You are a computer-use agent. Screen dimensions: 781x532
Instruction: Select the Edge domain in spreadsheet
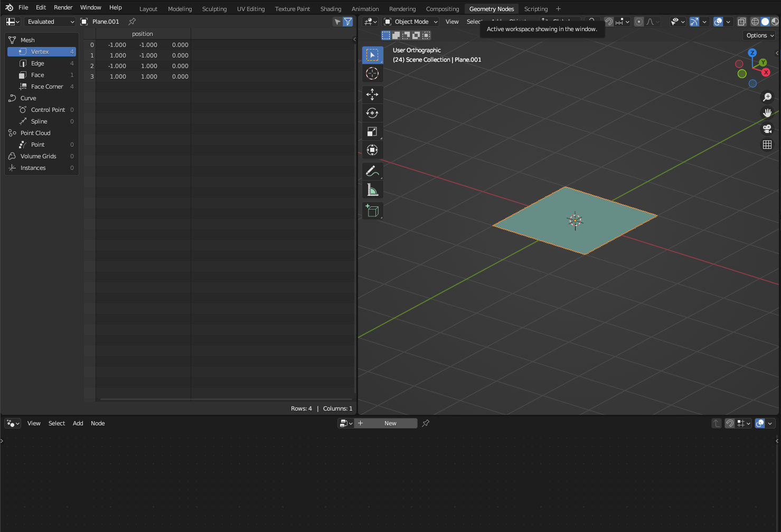[x=42, y=63]
